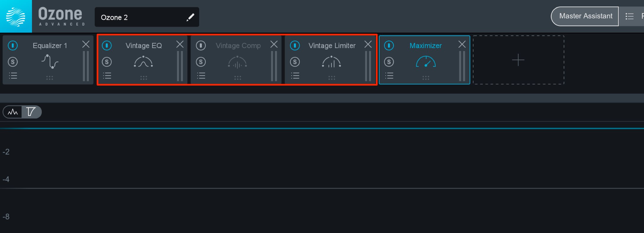Enable the bypassed Vintage Comp module
The height and width of the screenshot is (233, 644).
coord(201,45)
